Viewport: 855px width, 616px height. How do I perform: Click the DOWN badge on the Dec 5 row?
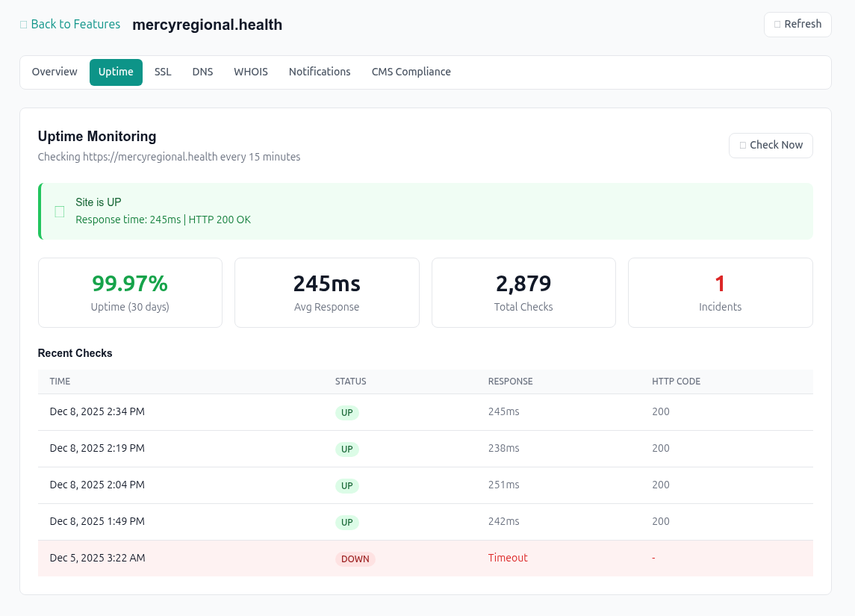355,559
